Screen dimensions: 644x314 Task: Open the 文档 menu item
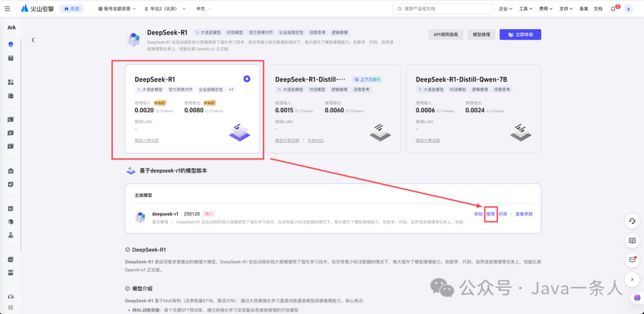tap(598, 8)
